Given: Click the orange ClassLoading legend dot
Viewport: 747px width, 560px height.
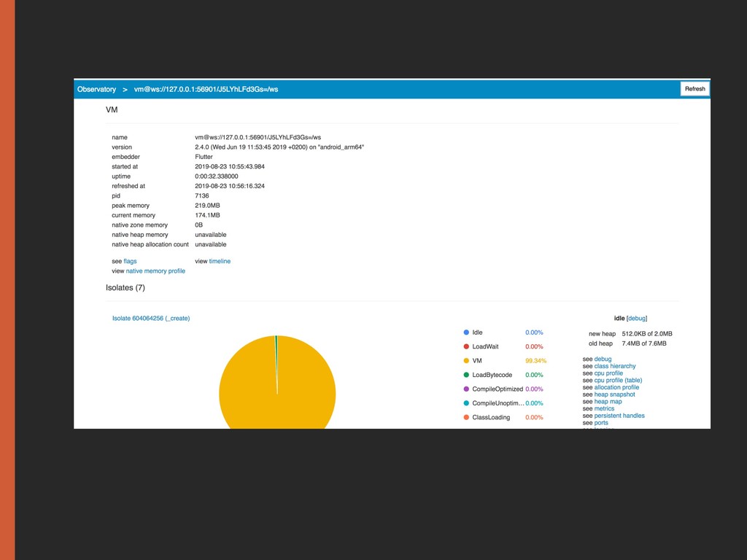Looking at the screenshot, I should (466, 418).
